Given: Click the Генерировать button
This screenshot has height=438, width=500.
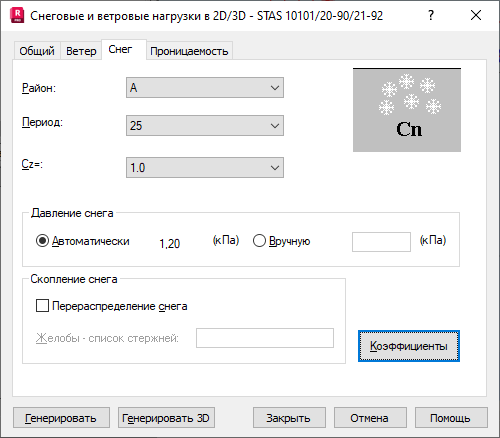Looking at the screenshot, I should coord(61,418).
